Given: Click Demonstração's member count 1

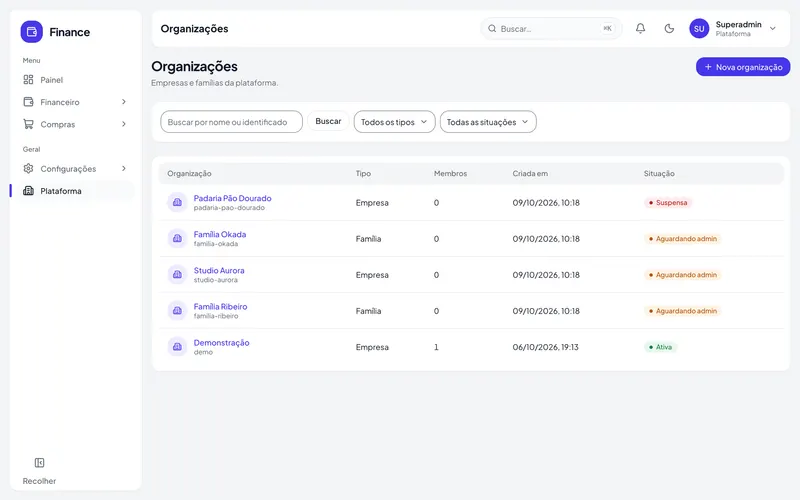Looking at the screenshot, I should (436, 347).
